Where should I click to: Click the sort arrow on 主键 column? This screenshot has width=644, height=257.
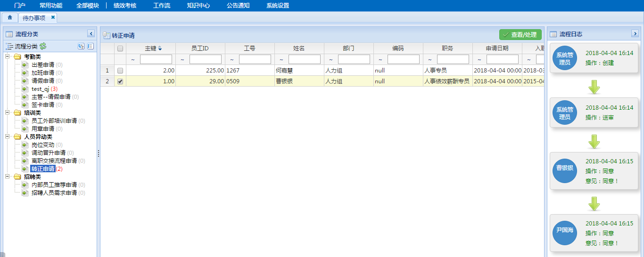point(160,48)
